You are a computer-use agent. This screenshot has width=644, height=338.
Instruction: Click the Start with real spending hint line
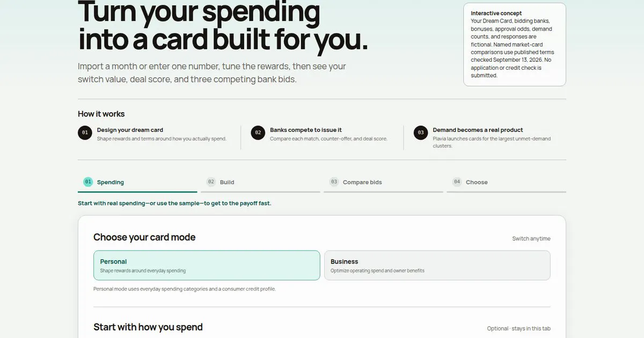[x=174, y=203]
